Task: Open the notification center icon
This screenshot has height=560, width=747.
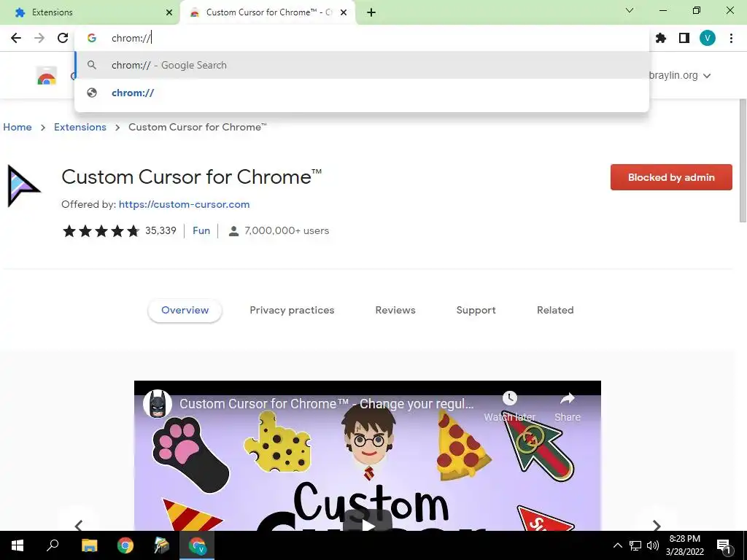Action: point(724,545)
